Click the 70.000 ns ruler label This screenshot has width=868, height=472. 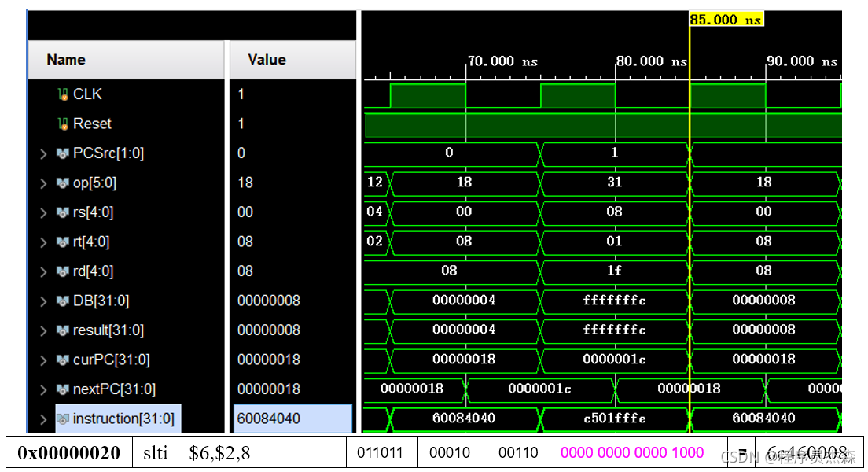[x=502, y=61]
